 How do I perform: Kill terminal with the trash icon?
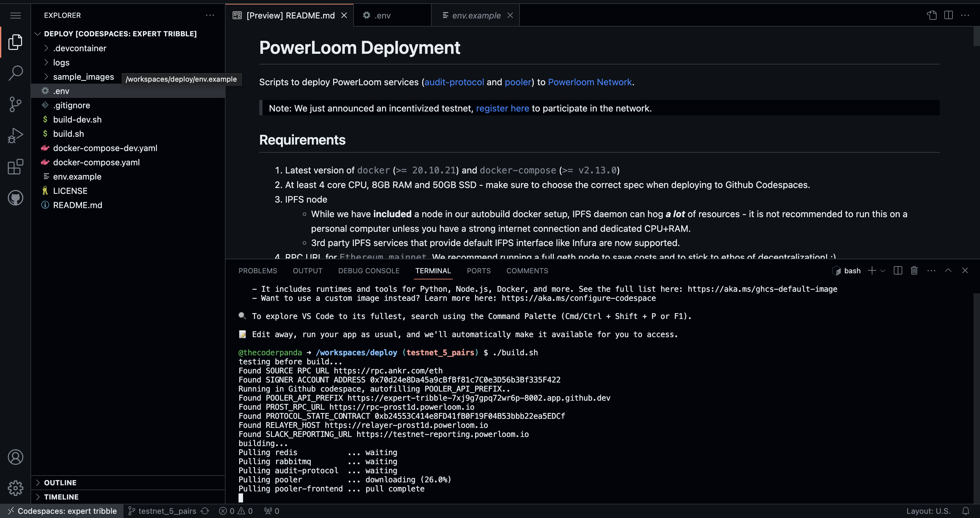click(x=914, y=271)
